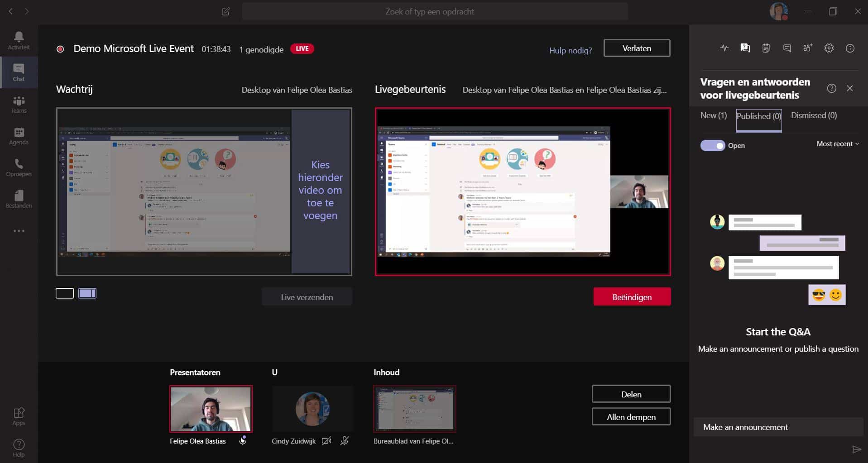Viewport: 868px width, 463px height.
Task: Click the Demo Microsoft Live Event title
Action: [134, 48]
